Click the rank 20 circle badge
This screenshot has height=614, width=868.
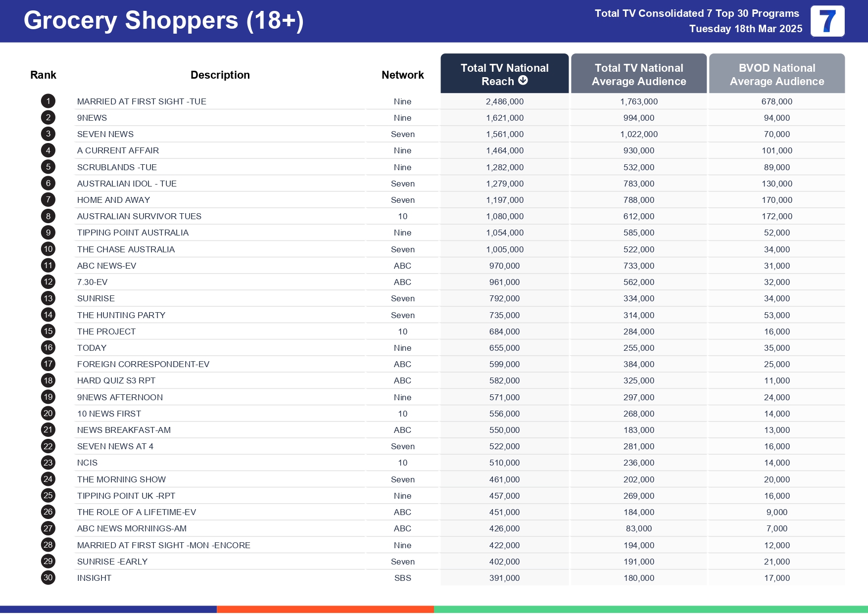[48, 414]
